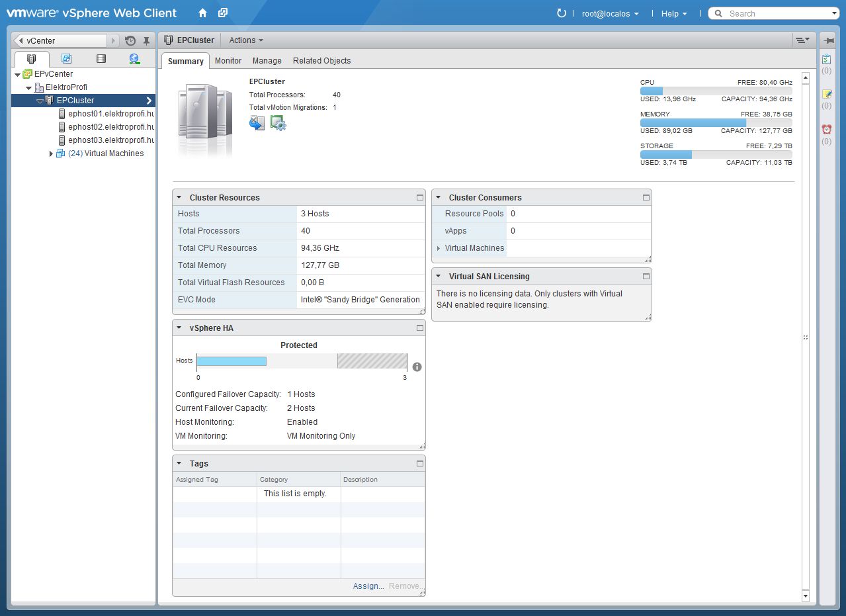The image size is (846, 616).
Task: Click the cluster settings gear icon
Action: tap(278, 123)
